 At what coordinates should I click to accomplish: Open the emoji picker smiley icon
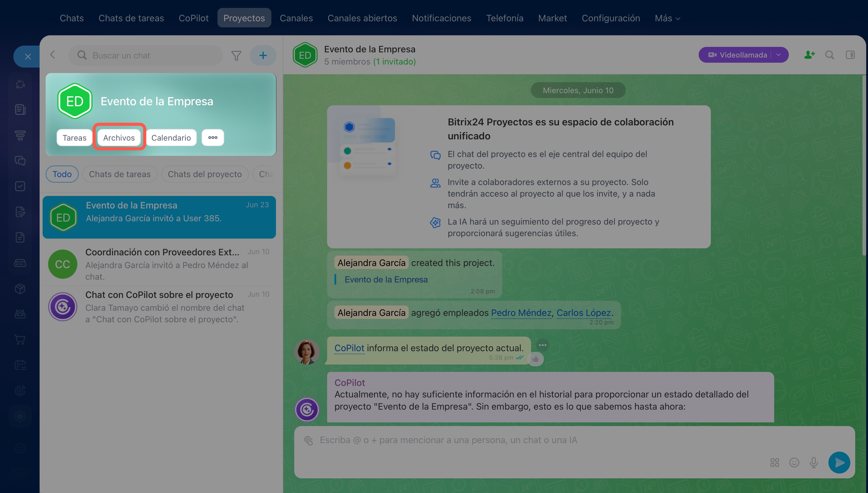tap(794, 463)
